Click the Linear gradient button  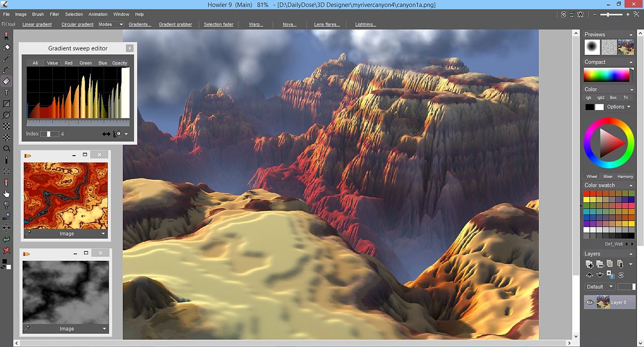[x=36, y=24]
